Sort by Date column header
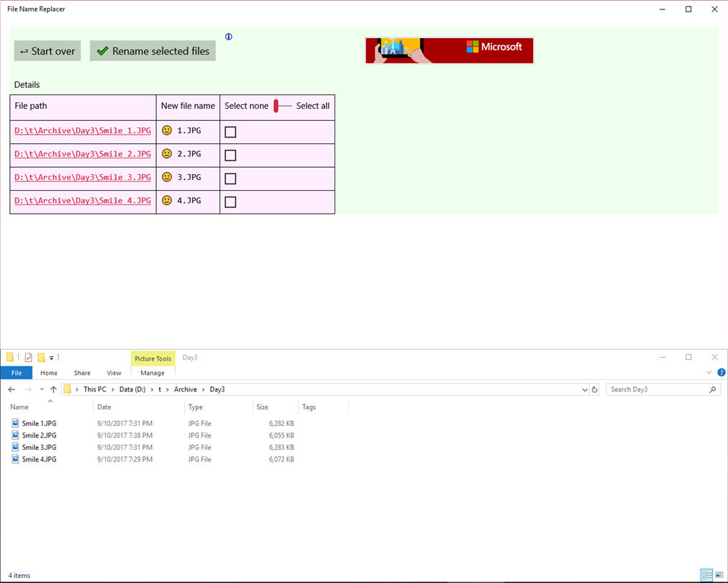This screenshot has height=583, width=728. click(104, 407)
